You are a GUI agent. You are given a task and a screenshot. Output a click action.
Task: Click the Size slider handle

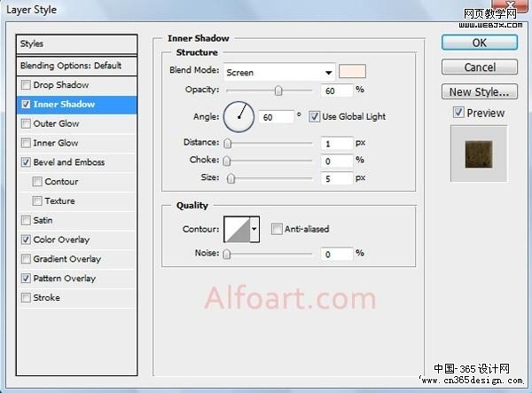(231, 178)
